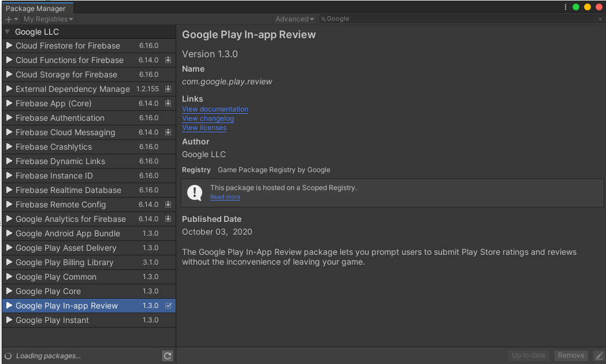Click the edit pencil icon at bottom right
This screenshot has width=606, height=364.
[x=598, y=355]
